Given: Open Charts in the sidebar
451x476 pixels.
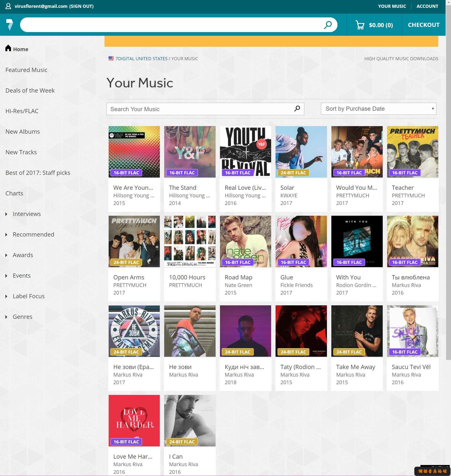Looking at the screenshot, I should 14,193.
